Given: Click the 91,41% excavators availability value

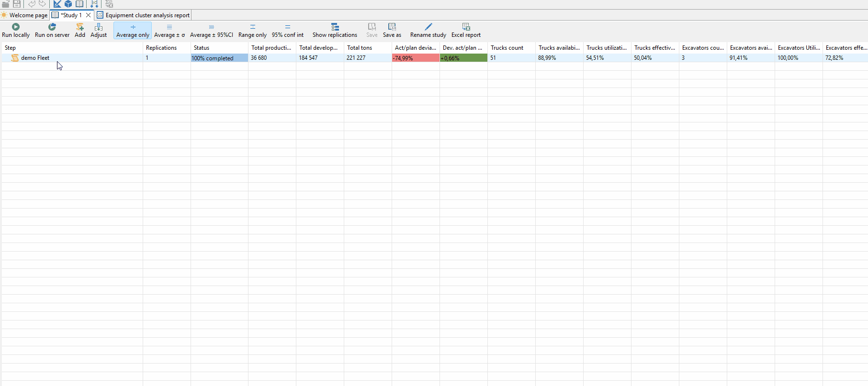Looking at the screenshot, I should 739,58.
